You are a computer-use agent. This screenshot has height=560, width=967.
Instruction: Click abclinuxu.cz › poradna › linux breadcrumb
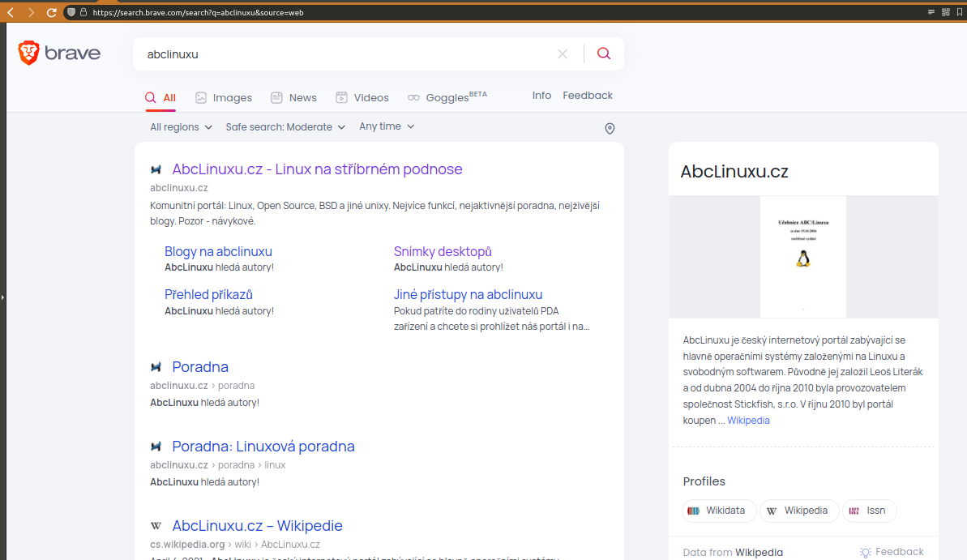point(218,465)
